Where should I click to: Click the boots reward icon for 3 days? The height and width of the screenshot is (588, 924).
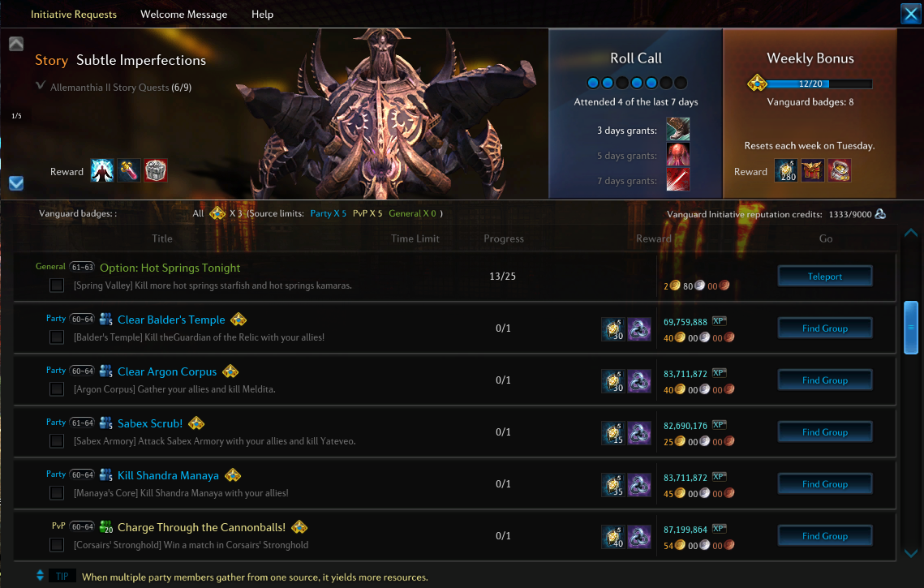[677, 129]
